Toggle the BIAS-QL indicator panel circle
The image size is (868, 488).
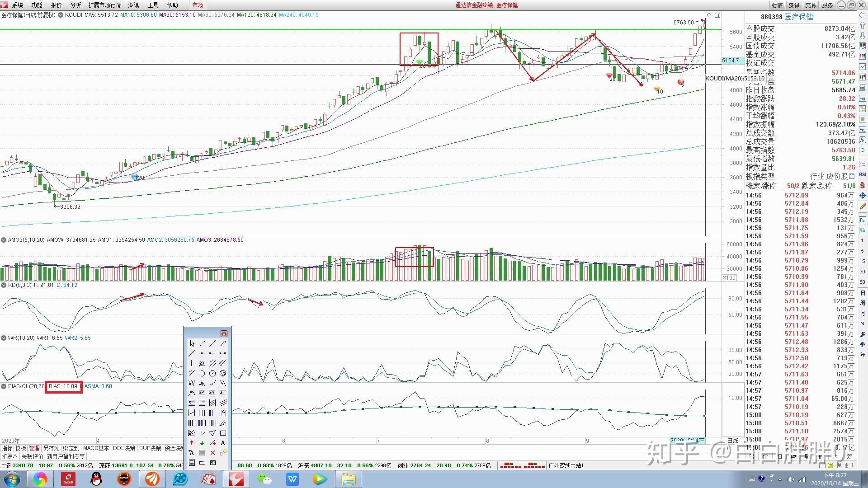click(4, 386)
